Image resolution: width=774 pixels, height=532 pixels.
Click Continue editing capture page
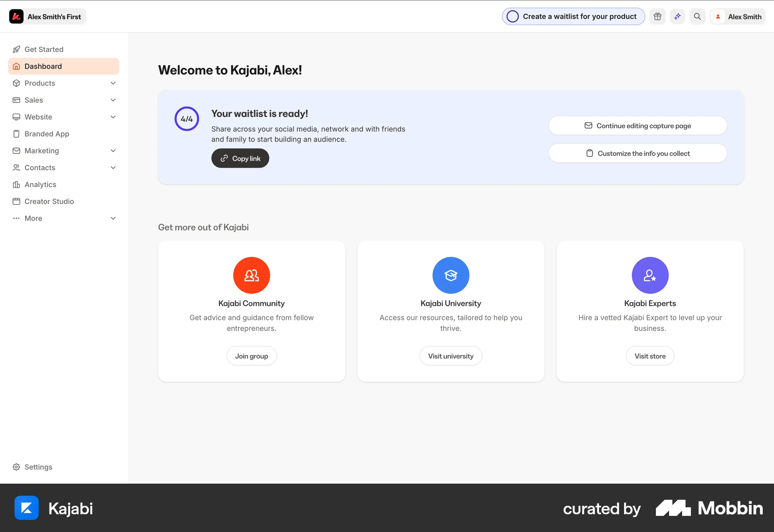[x=637, y=125]
